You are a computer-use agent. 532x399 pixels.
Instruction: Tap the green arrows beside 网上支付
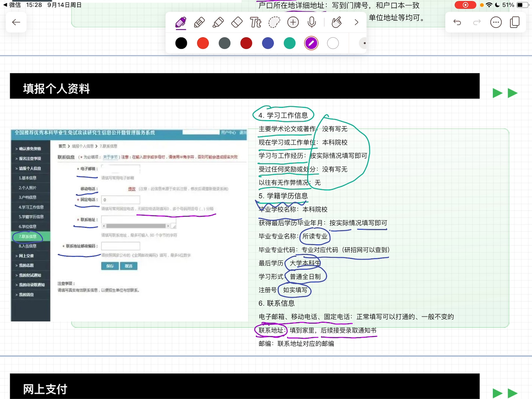pos(505,393)
